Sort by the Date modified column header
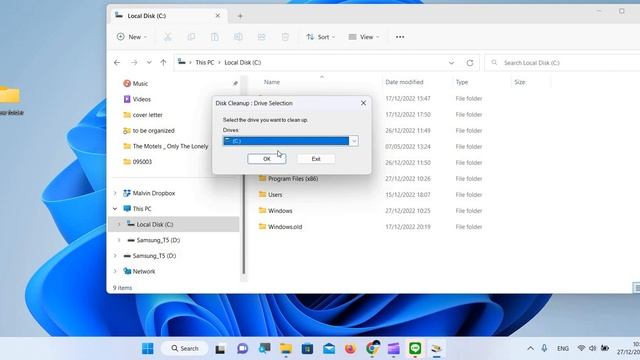Image resolution: width=640 pixels, height=360 pixels. (x=404, y=82)
